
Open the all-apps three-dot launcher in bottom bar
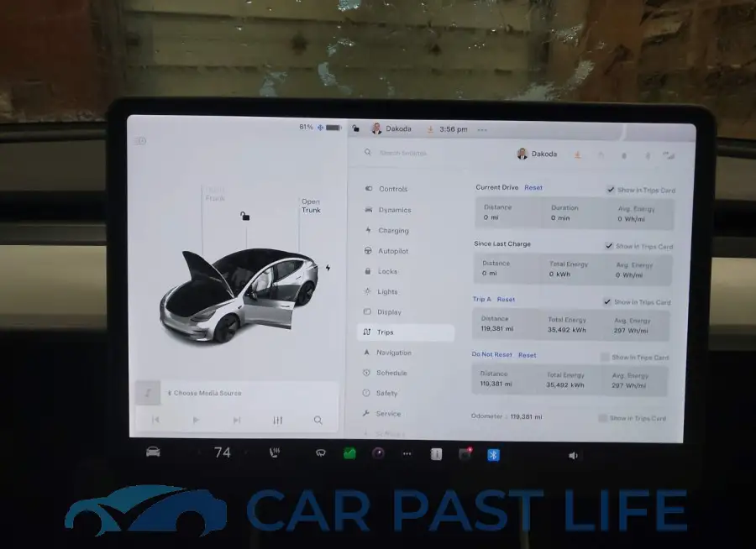[x=407, y=453]
